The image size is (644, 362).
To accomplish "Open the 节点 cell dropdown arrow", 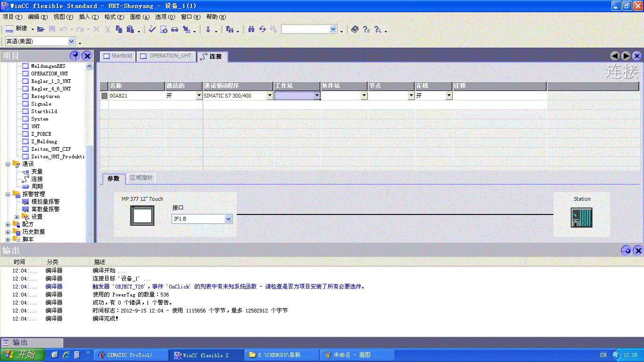I will point(411,96).
